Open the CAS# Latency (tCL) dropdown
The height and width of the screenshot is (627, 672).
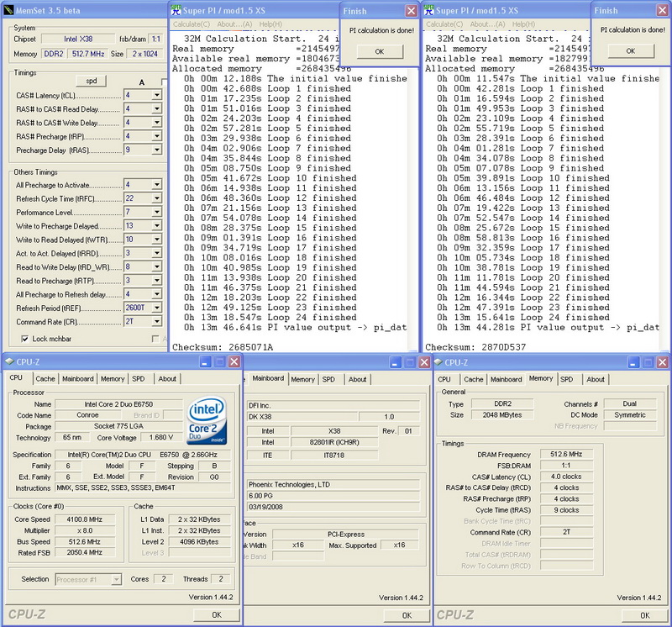click(156, 96)
